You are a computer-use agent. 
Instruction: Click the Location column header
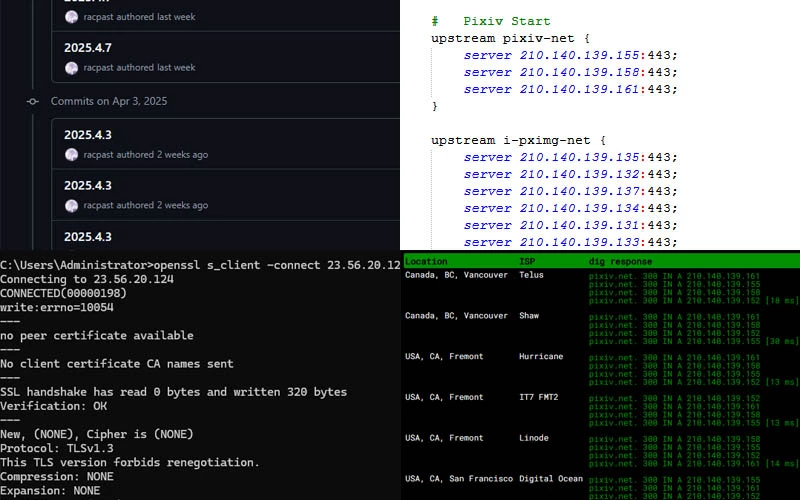pos(427,260)
